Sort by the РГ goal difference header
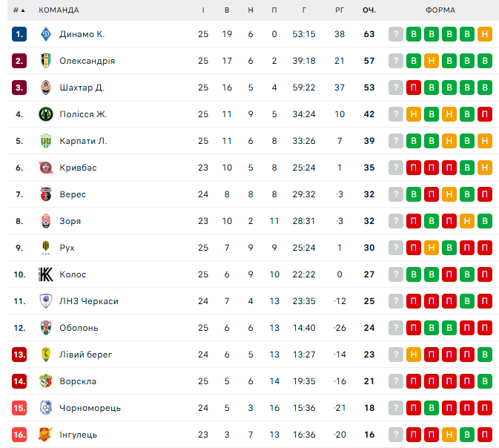Screen dimensions: 499x448 [x=340, y=10]
